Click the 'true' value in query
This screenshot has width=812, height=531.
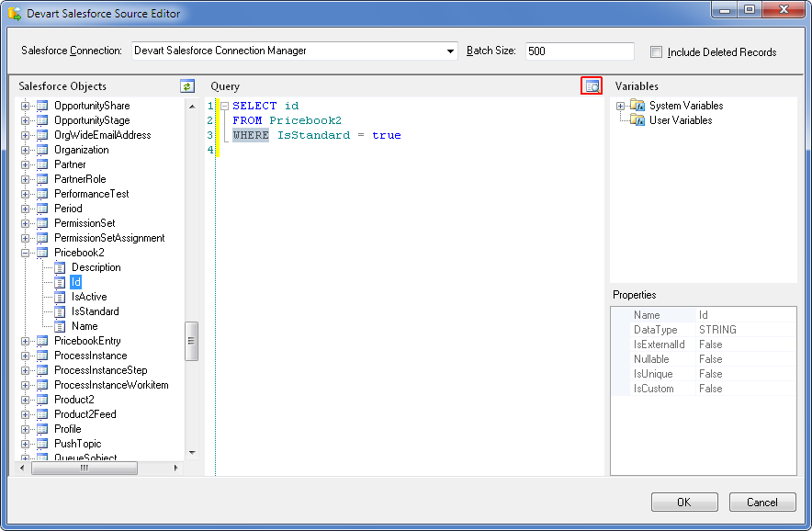pos(387,135)
